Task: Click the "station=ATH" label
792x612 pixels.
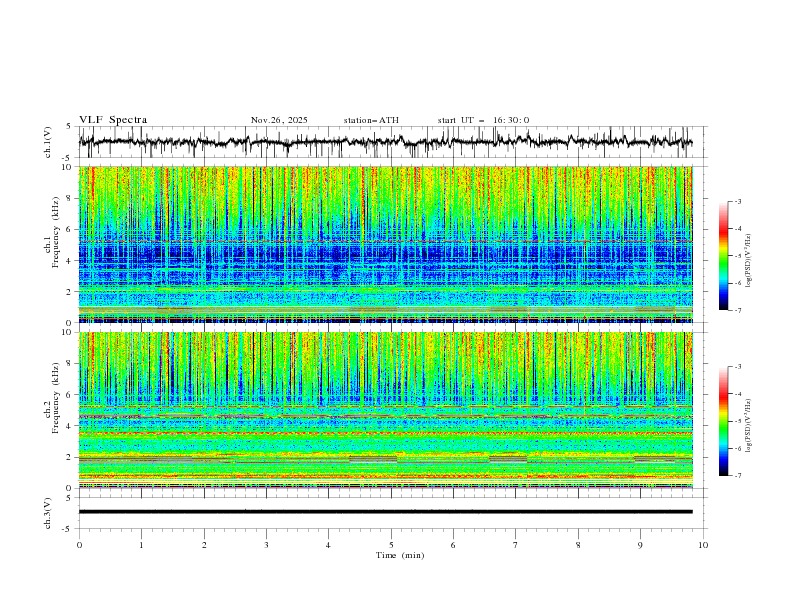Action: click(x=371, y=120)
